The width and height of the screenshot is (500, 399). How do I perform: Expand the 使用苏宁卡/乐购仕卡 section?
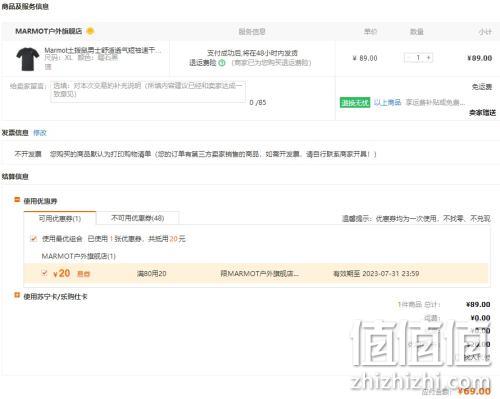(x=17, y=295)
